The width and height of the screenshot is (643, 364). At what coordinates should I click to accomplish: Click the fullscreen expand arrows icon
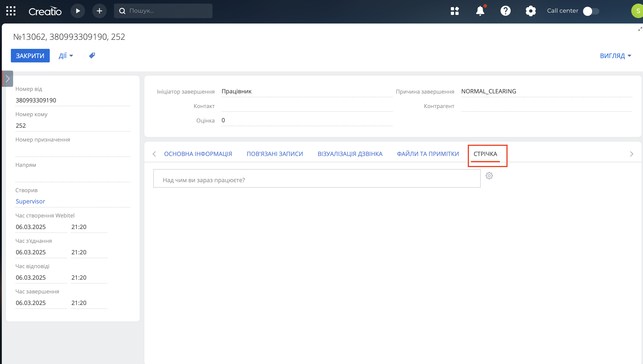(640, 29)
